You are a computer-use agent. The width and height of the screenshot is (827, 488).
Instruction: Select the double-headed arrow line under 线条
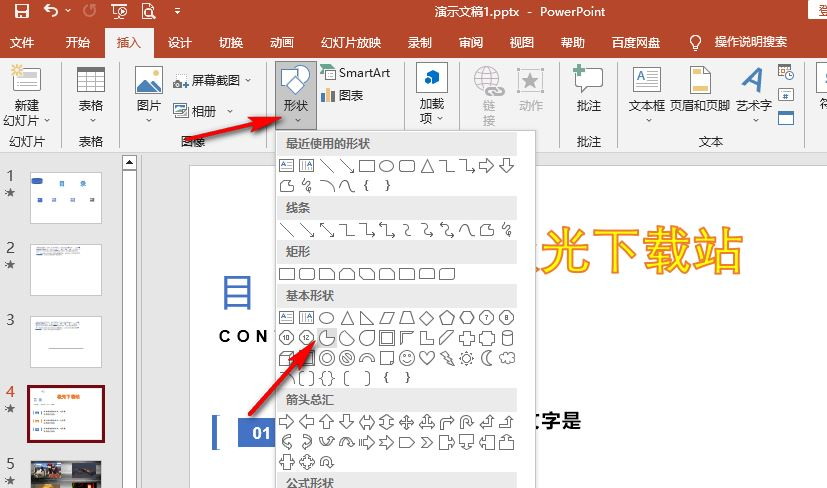(327, 229)
